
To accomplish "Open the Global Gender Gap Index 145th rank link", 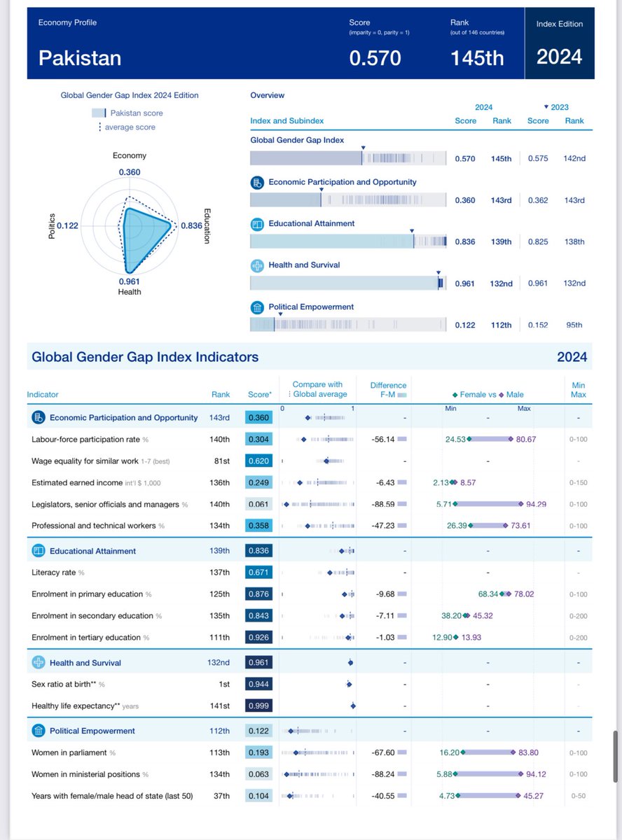I will pyautogui.click(x=502, y=159).
